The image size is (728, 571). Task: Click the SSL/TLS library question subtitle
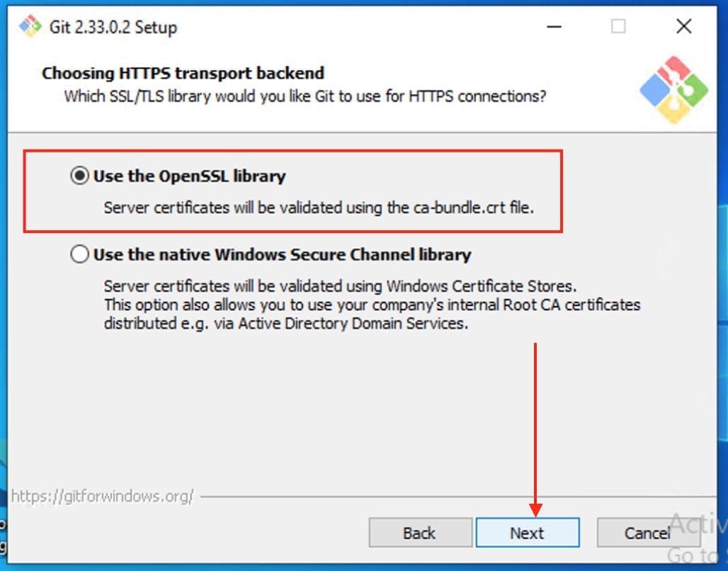pyautogui.click(x=305, y=96)
